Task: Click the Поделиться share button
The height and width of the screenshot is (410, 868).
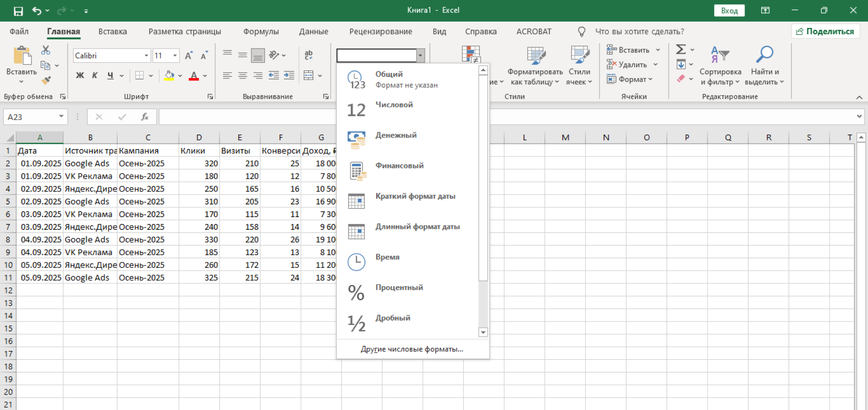Action: [x=826, y=32]
